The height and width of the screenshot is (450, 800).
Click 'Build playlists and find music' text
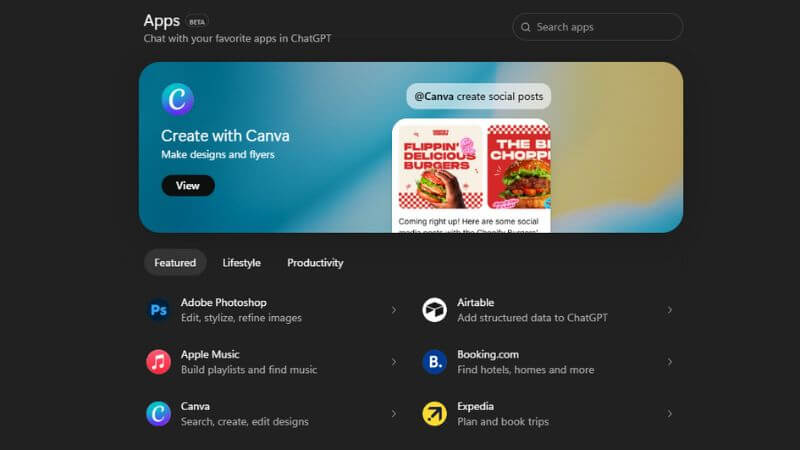tap(249, 370)
